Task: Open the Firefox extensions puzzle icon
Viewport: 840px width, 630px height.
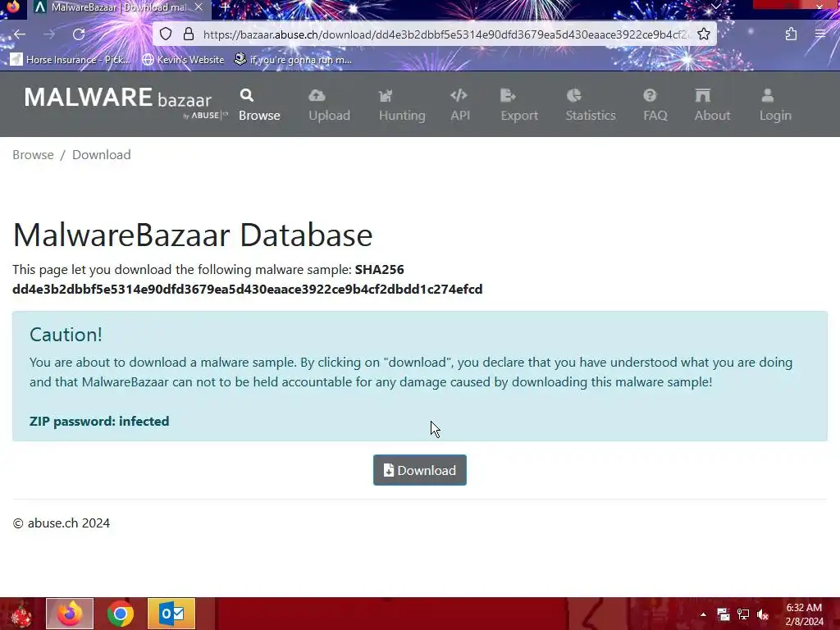Action: (791, 34)
